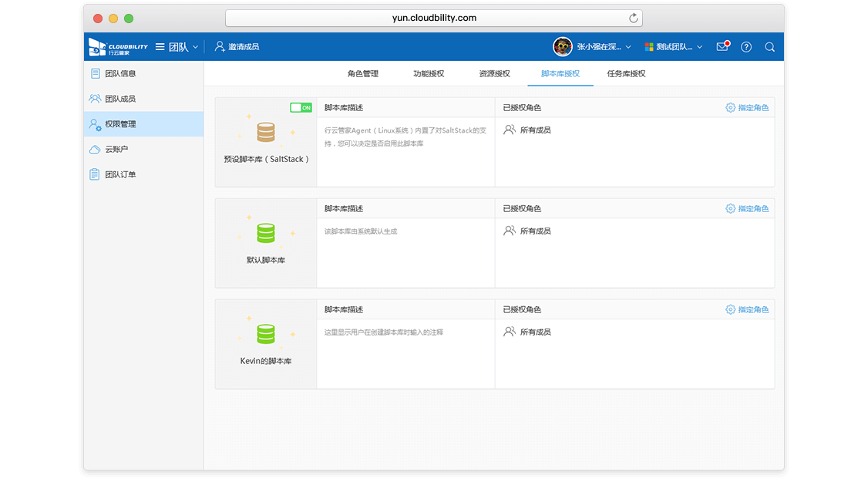
Task: Click the search magnifier icon in header
Action: click(769, 47)
